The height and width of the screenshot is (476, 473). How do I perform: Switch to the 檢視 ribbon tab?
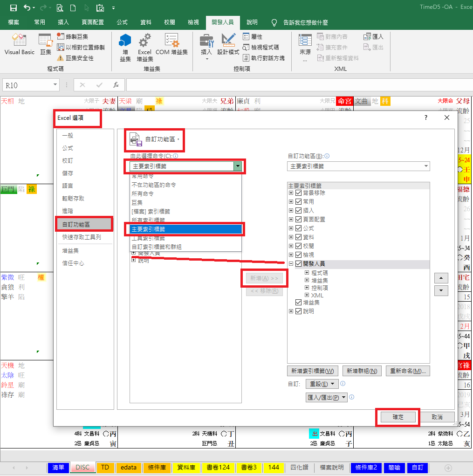[x=193, y=22]
